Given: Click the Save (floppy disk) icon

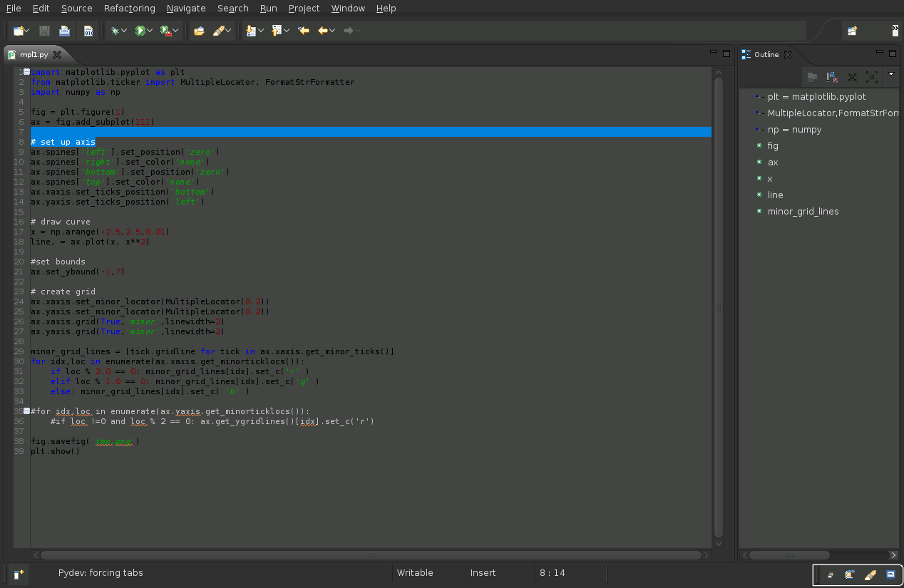Looking at the screenshot, I should pos(44,31).
